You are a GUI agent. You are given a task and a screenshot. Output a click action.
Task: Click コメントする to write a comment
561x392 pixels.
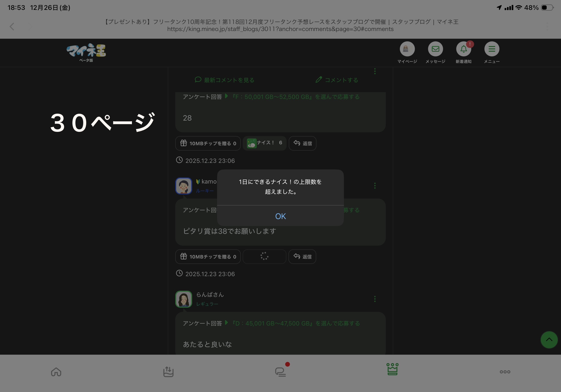click(337, 80)
